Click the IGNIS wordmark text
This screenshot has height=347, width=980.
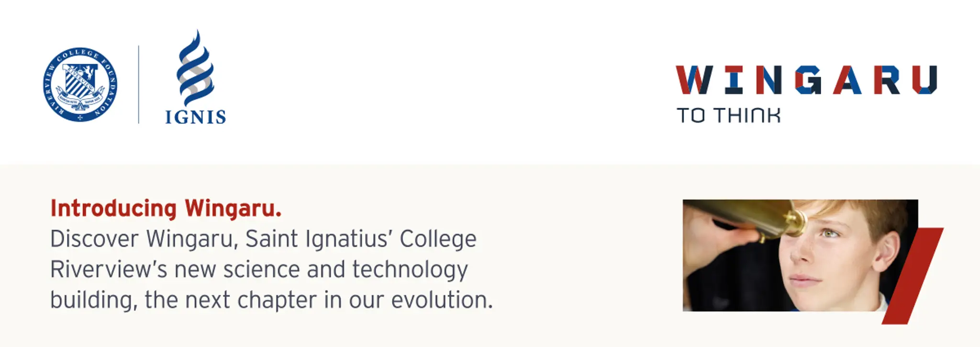click(x=195, y=117)
